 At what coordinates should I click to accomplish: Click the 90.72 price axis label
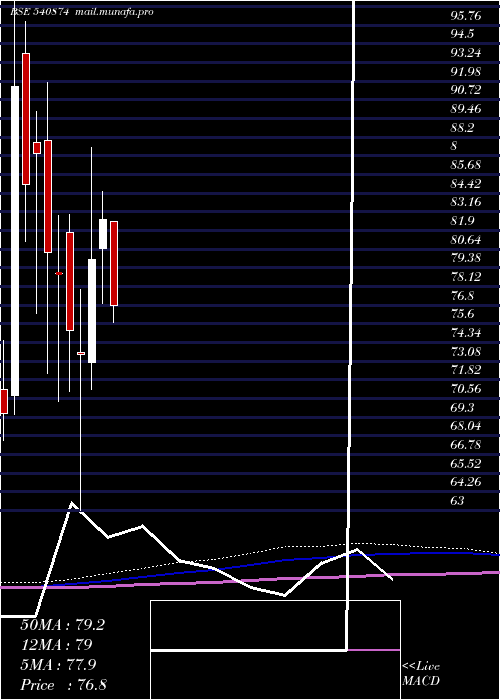[x=466, y=91]
